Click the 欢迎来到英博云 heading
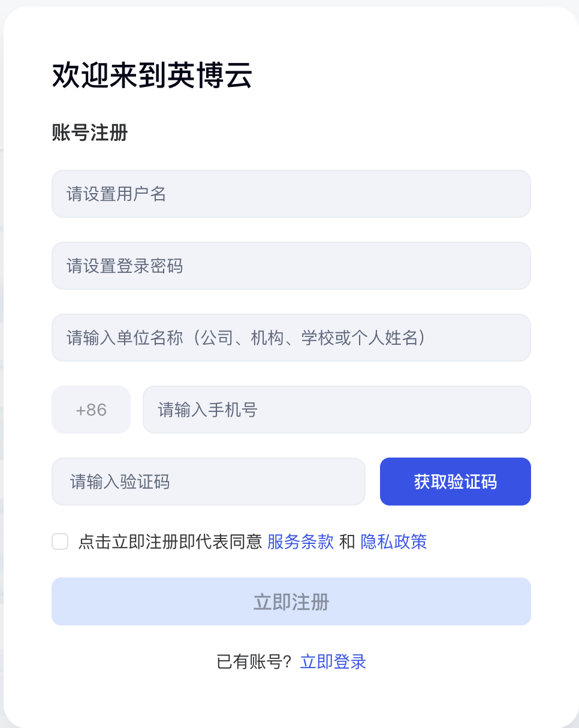This screenshot has width=579, height=728. [152, 76]
